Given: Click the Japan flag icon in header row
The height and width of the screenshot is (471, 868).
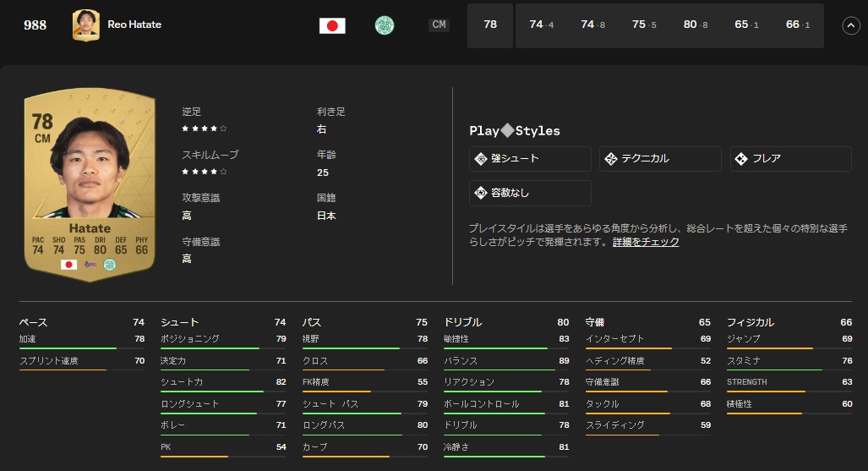Looking at the screenshot, I should pyautogui.click(x=332, y=25).
